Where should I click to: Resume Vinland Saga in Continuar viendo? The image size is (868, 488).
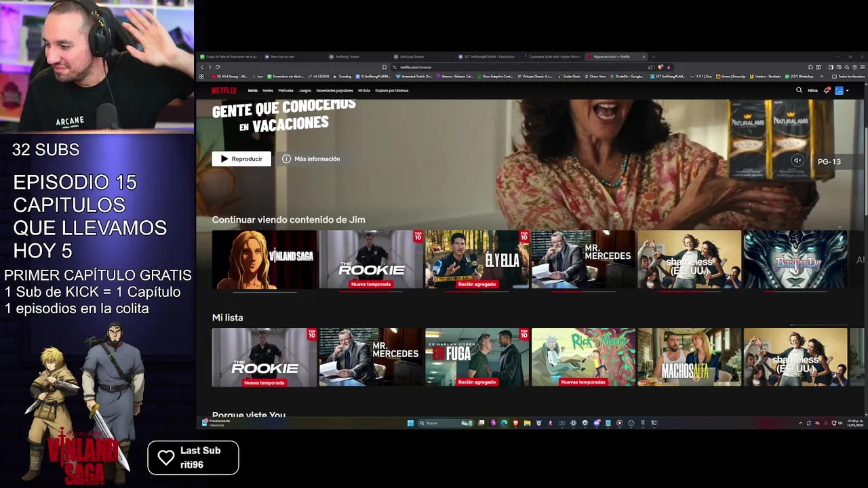tap(264, 260)
